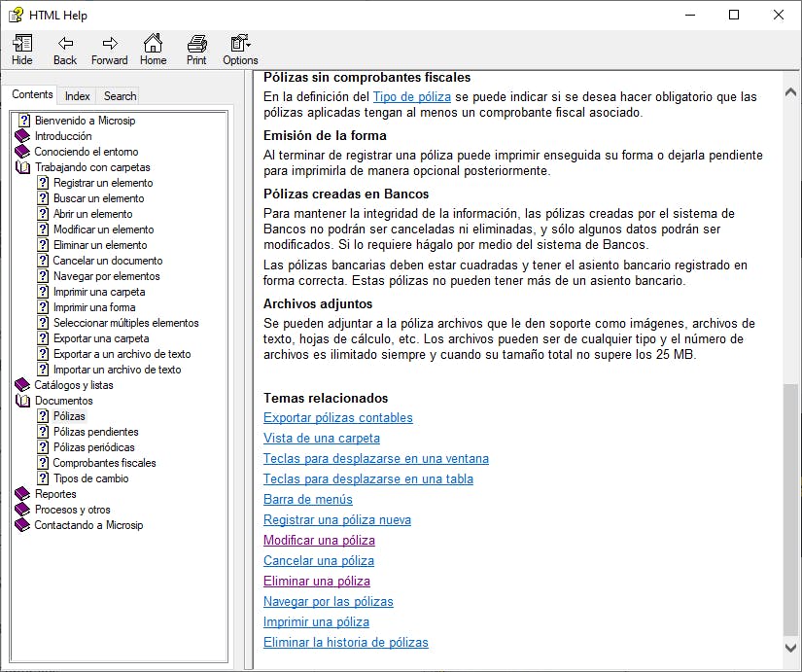This screenshot has width=802, height=672.
Task: Select Eliminar un elemento topic
Action: coord(100,245)
